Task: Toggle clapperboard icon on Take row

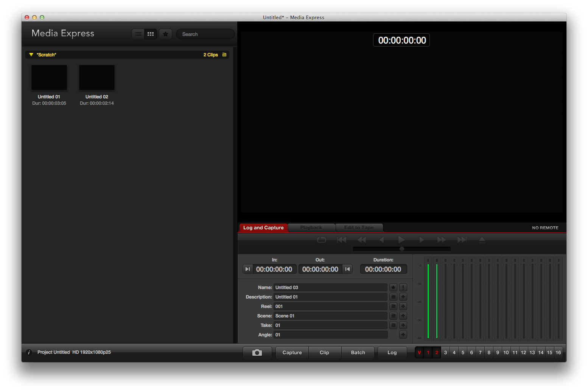Action: (393, 325)
